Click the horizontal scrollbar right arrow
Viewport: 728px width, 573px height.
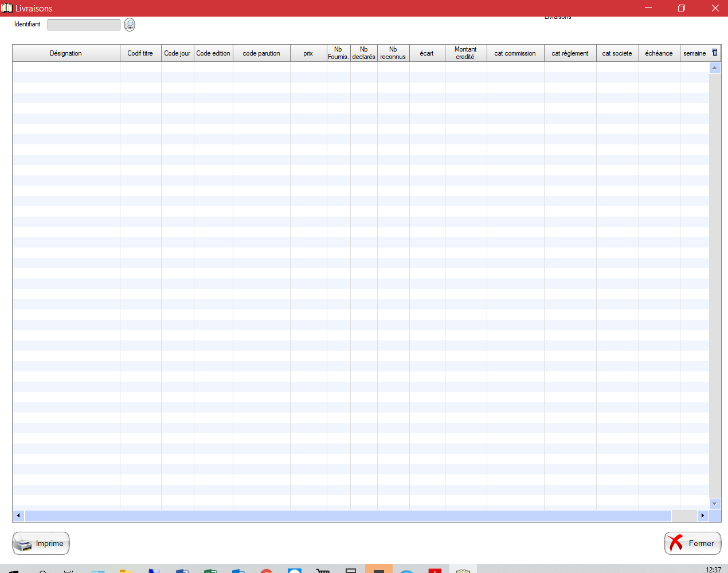[x=703, y=516]
